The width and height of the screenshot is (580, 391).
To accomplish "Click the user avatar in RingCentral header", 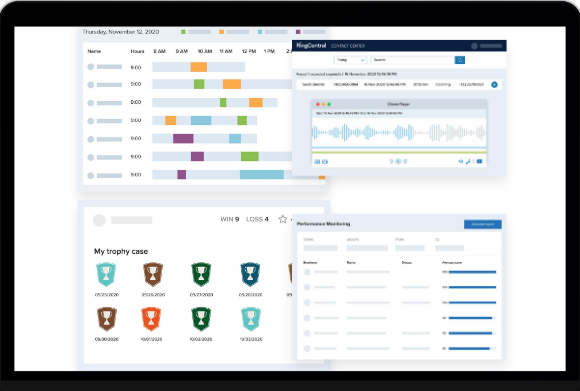I will [475, 46].
